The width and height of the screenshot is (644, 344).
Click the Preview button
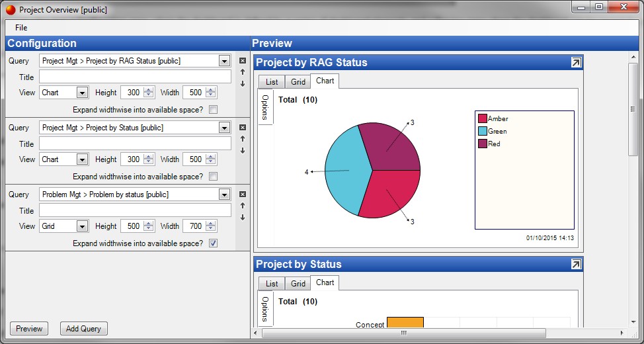29,328
